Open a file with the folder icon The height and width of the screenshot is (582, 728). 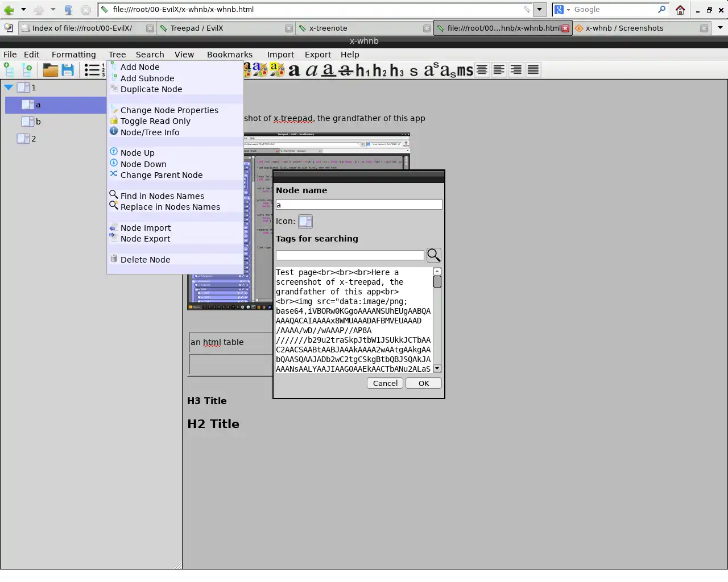coord(51,70)
